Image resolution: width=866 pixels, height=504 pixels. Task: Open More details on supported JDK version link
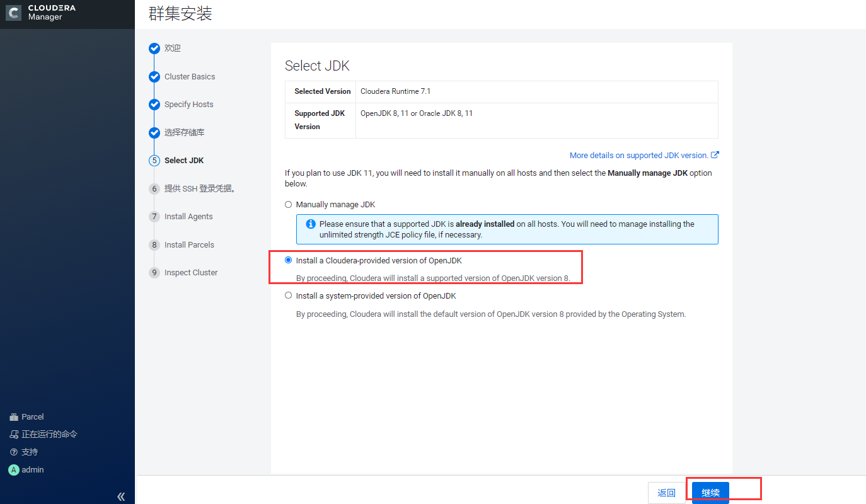[639, 156]
